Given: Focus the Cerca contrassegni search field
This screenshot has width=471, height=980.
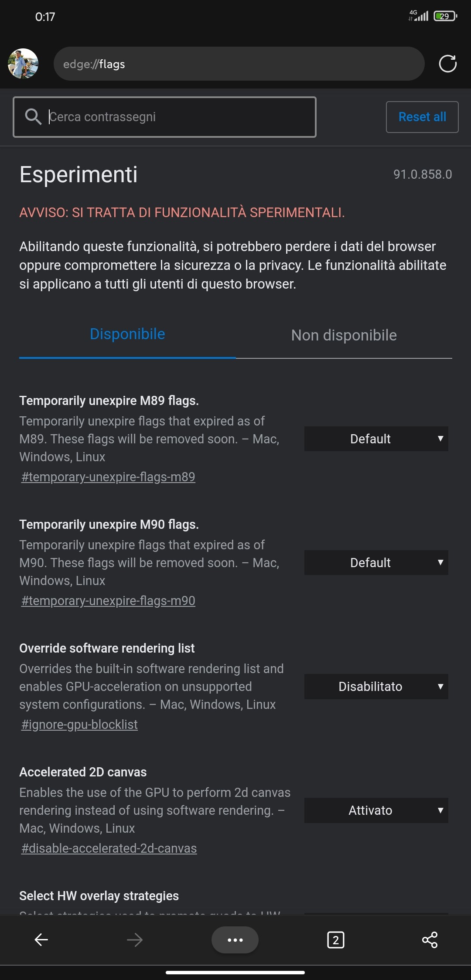Looking at the screenshot, I should coord(164,117).
